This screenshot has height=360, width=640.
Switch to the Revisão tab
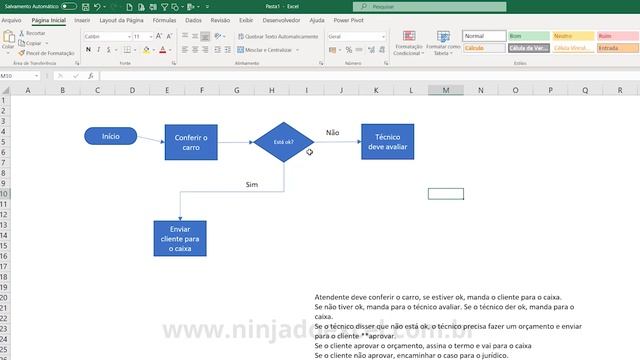point(220,20)
